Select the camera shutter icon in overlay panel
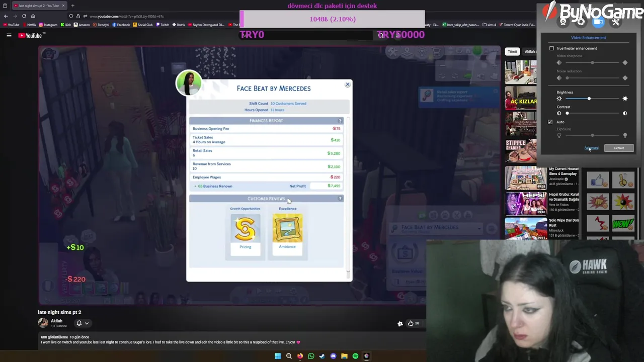644x362 pixels. pos(581,22)
